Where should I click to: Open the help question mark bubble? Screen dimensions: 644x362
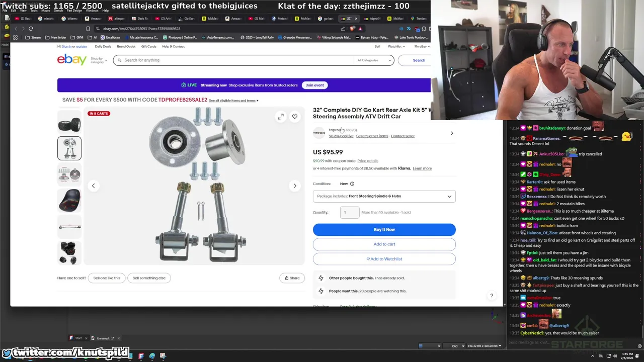492,296
